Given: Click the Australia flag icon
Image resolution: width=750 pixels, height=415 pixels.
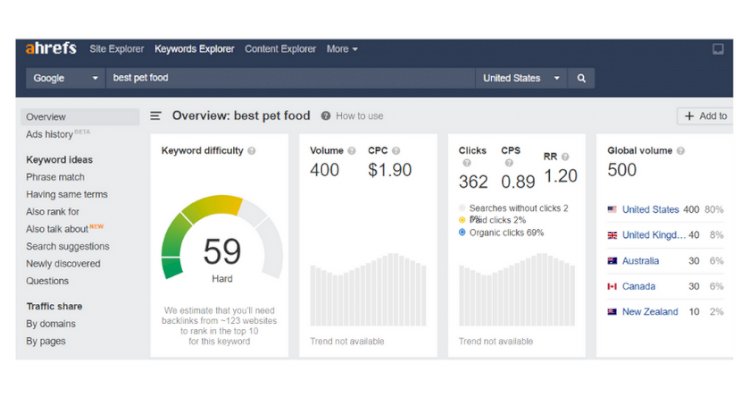Looking at the screenshot, I should (x=612, y=261).
